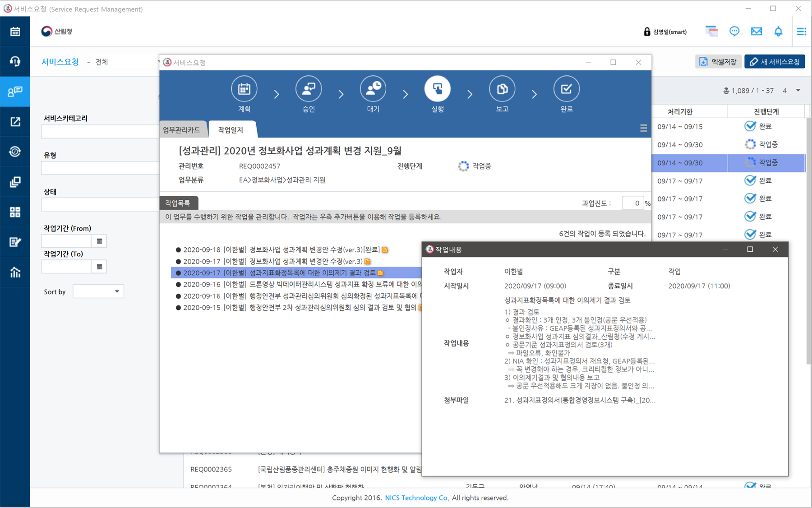Select the headset support icon in the sidebar
Screen dimensions: 812x508
[15, 61]
